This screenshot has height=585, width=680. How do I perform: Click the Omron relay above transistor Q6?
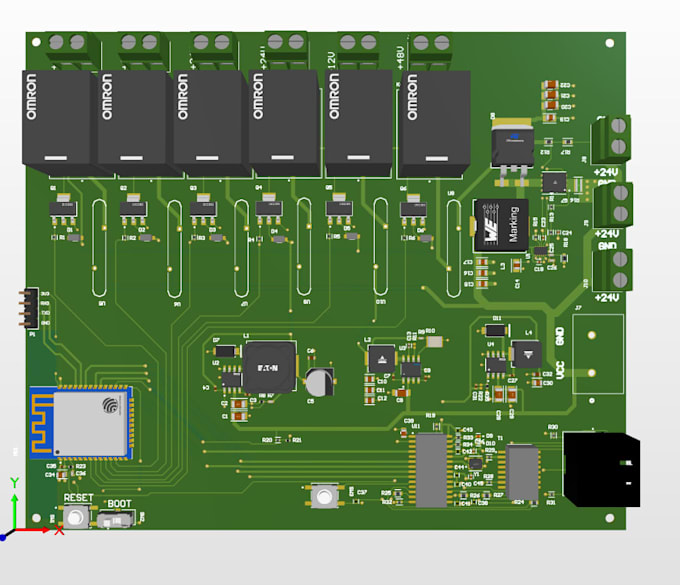434,124
